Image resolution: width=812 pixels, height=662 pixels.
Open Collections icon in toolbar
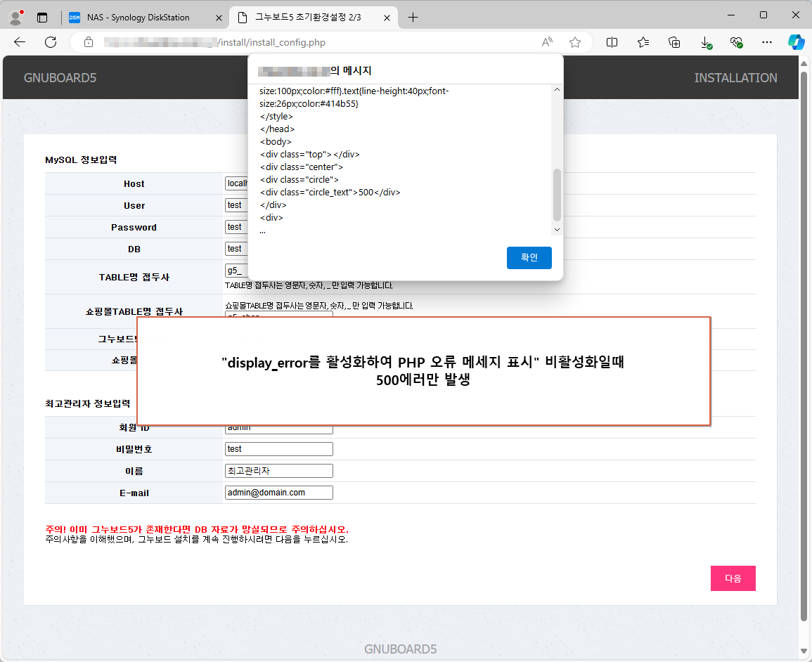[674, 42]
